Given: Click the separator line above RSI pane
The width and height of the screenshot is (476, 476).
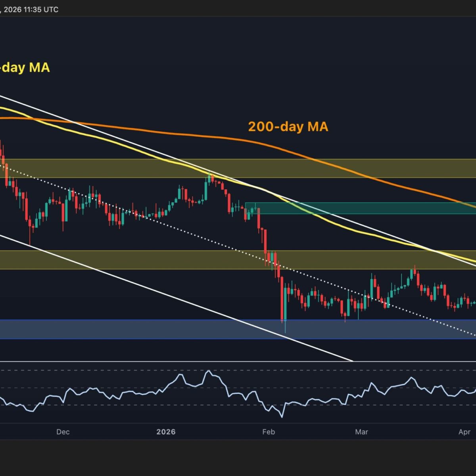Looking at the screenshot, I should (238, 361).
